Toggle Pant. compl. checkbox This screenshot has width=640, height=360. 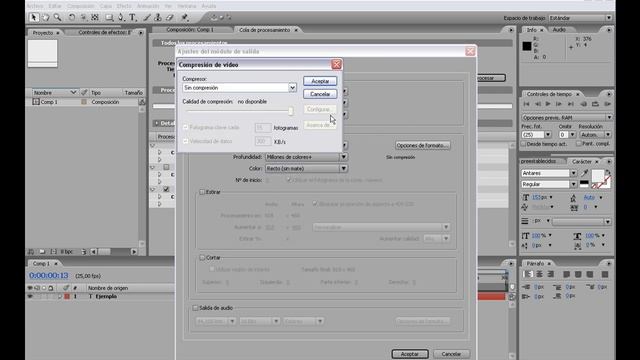(578, 144)
